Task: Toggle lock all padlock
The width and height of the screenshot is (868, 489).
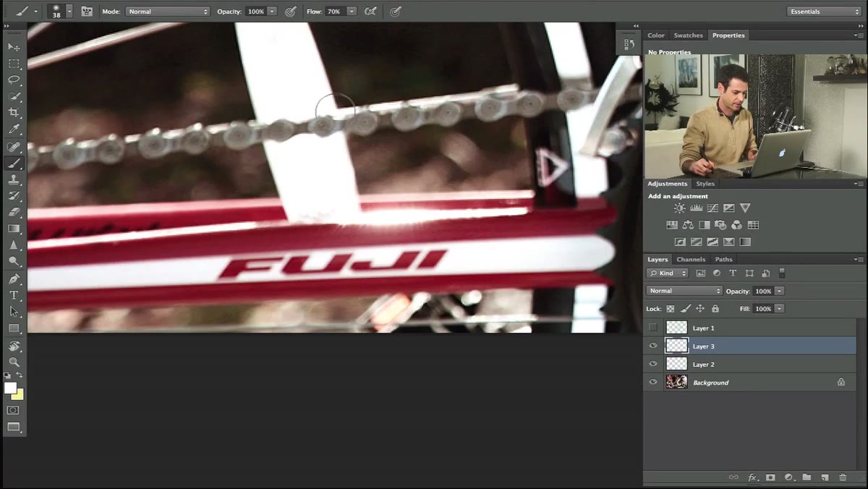Action: pyautogui.click(x=715, y=309)
